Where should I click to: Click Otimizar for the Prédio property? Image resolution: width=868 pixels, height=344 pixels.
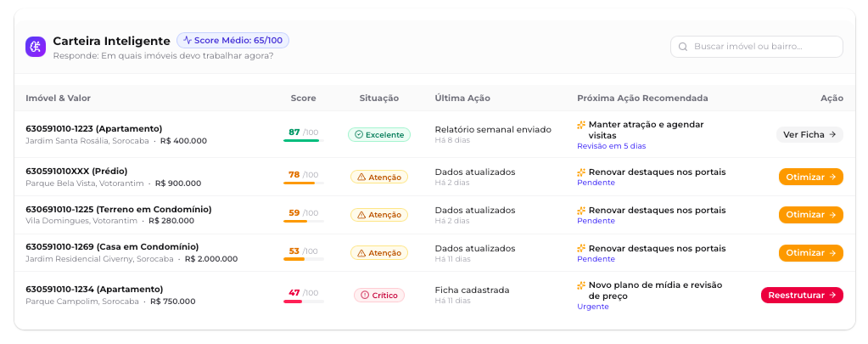tap(811, 177)
